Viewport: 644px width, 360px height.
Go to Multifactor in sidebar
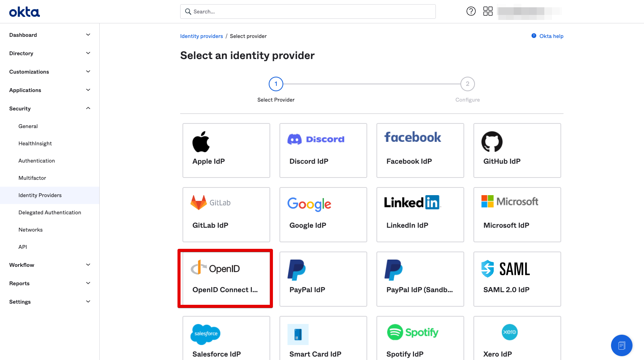click(32, 178)
